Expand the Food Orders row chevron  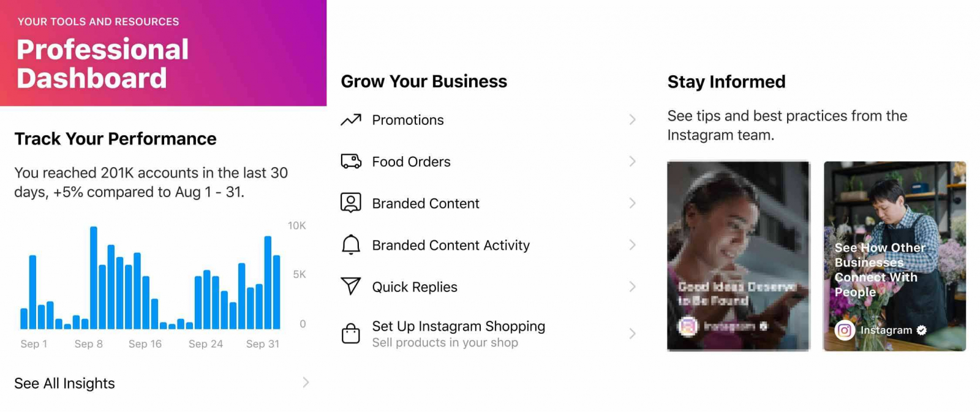[x=633, y=162]
